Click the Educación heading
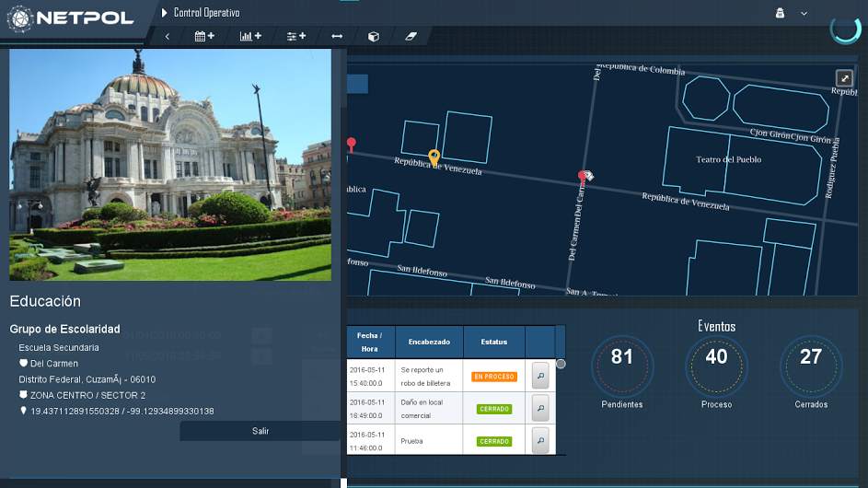868x488 pixels. [45, 301]
